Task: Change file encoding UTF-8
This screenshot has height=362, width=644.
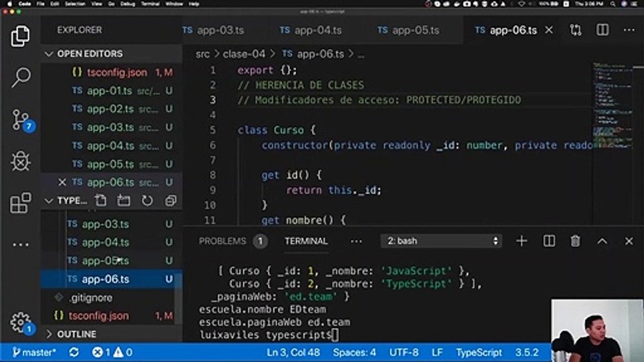Action: (x=404, y=352)
